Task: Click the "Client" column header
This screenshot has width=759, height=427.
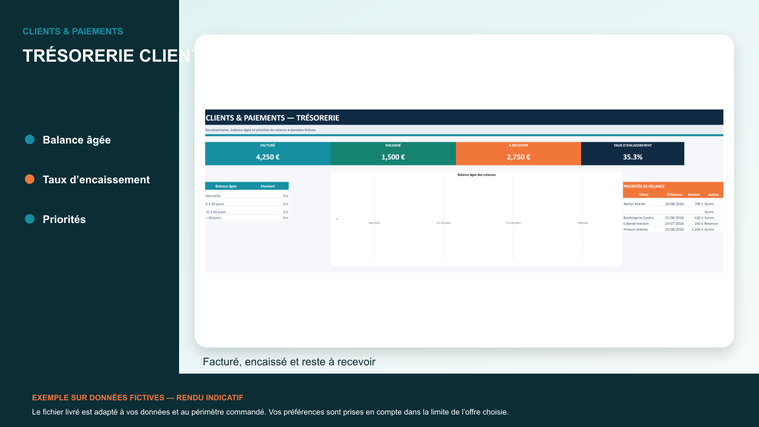Action: click(644, 195)
